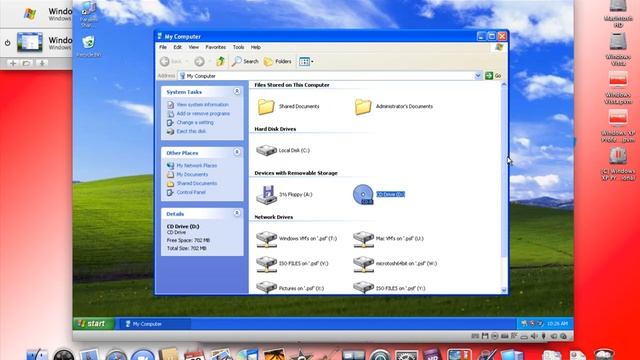The image size is (640, 360).
Task: Open My Documents link in Other Places
Action: click(x=192, y=175)
